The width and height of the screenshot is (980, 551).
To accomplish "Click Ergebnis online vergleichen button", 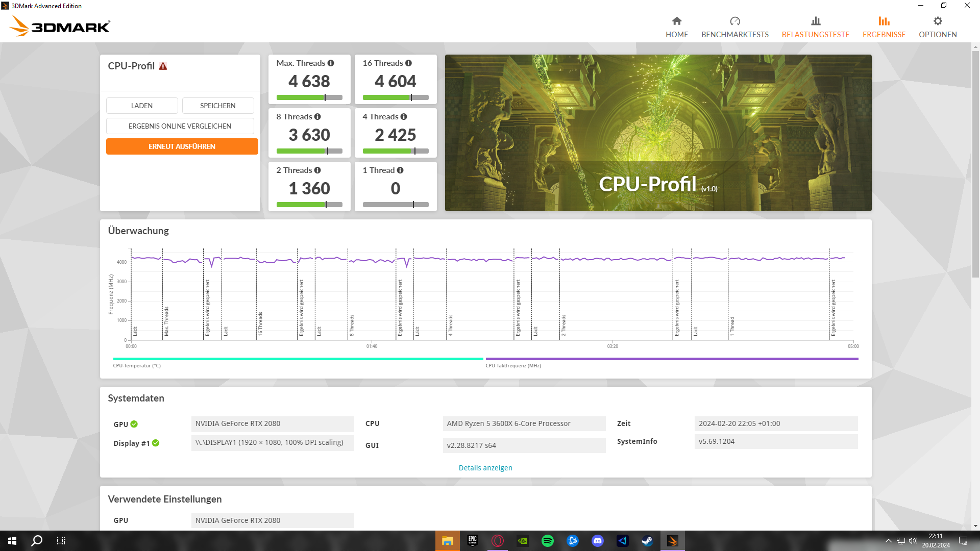I will coord(180,126).
